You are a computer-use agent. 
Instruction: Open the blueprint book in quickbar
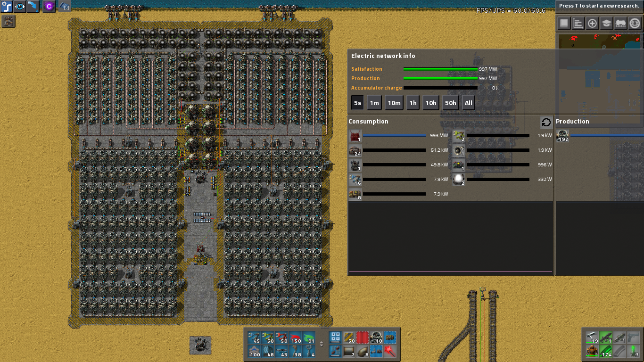335,337
